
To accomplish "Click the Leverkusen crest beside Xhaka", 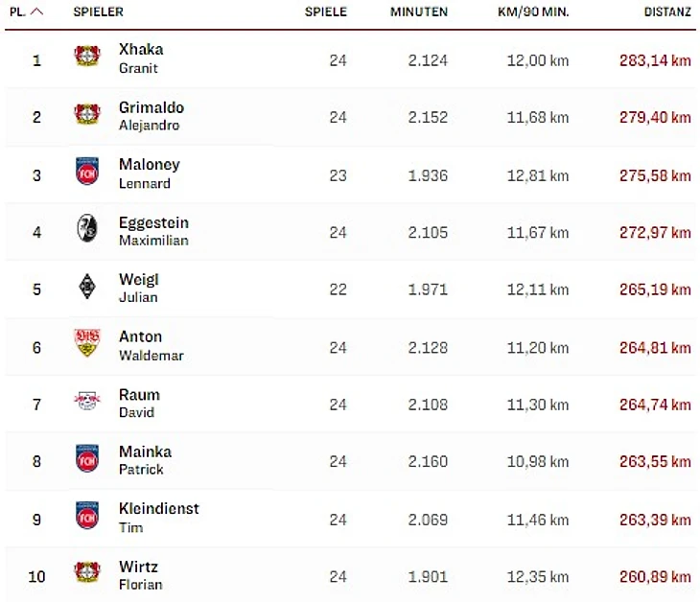I will pyautogui.click(x=87, y=57).
